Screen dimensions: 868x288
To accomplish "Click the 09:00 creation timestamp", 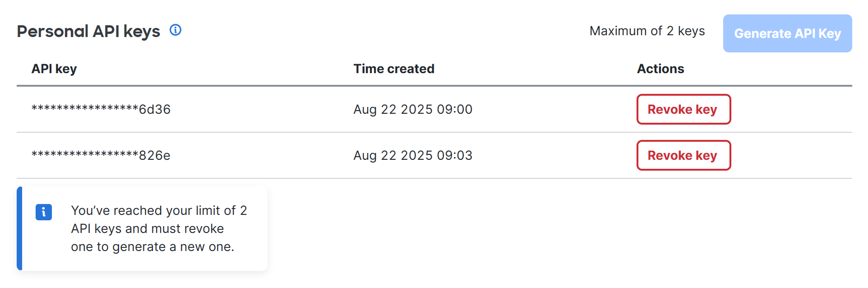I will [412, 109].
